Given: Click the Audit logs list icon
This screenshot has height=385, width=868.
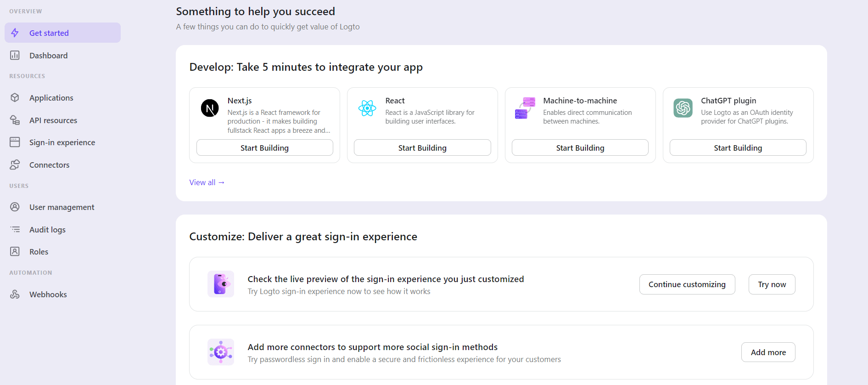Looking at the screenshot, I should (x=15, y=229).
